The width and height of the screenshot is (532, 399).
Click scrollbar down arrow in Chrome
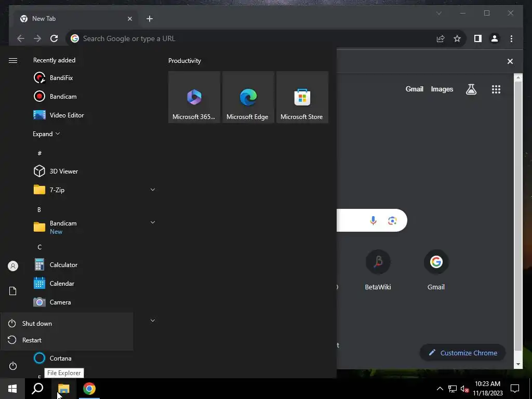point(518,364)
